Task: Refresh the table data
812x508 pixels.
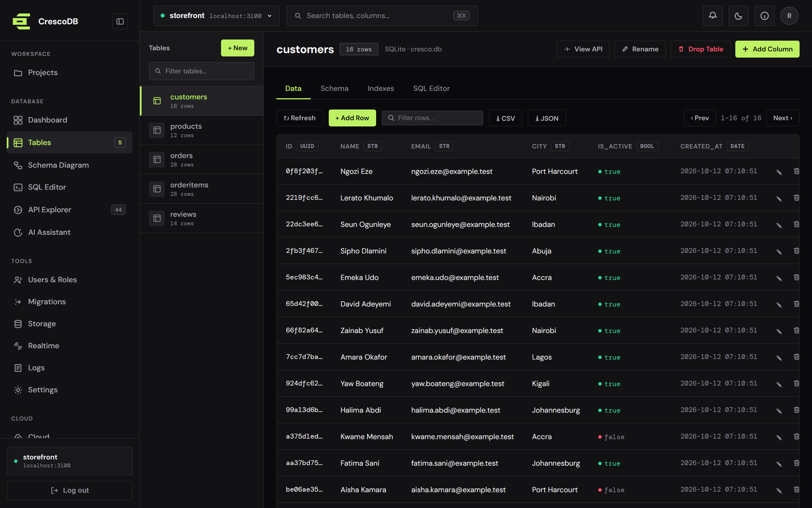Action: click(x=300, y=118)
